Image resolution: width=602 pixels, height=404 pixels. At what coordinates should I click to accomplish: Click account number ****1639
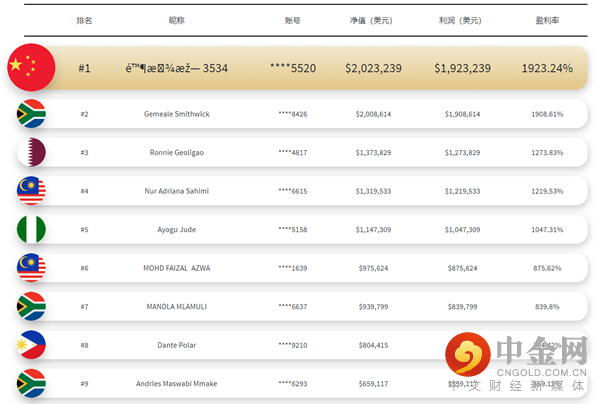click(x=293, y=268)
